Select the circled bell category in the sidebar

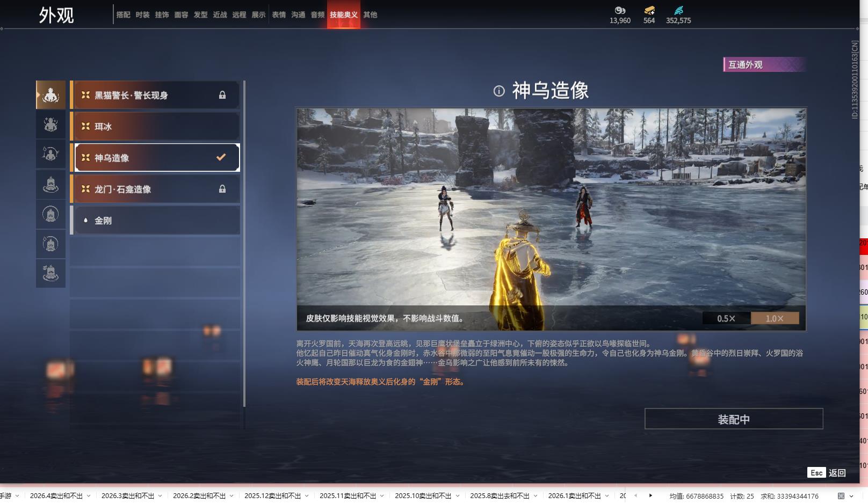click(x=50, y=214)
